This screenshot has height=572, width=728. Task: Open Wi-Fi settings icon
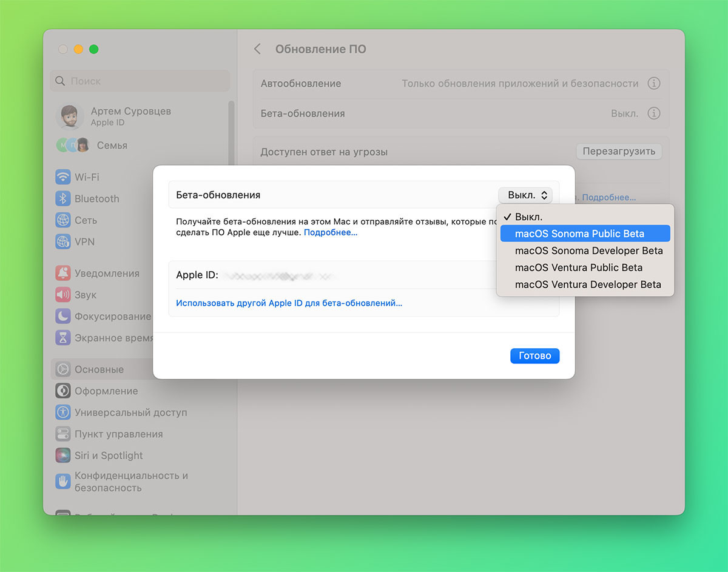(63, 177)
